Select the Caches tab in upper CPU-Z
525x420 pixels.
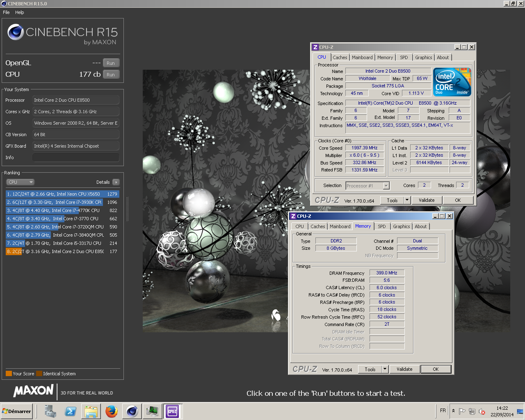coord(340,57)
